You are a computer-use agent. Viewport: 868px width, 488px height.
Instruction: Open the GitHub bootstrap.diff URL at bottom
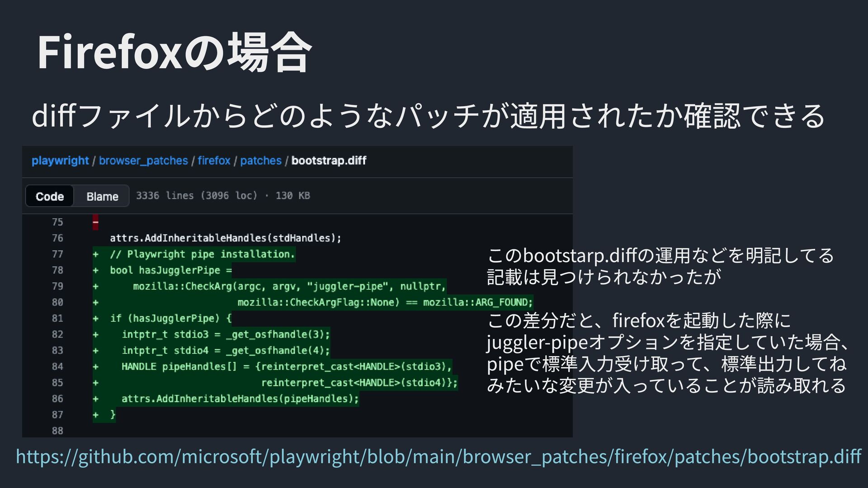(x=439, y=456)
